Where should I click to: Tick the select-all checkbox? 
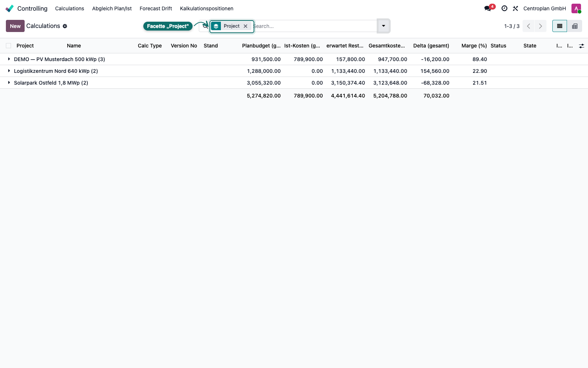click(x=8, y=46)
